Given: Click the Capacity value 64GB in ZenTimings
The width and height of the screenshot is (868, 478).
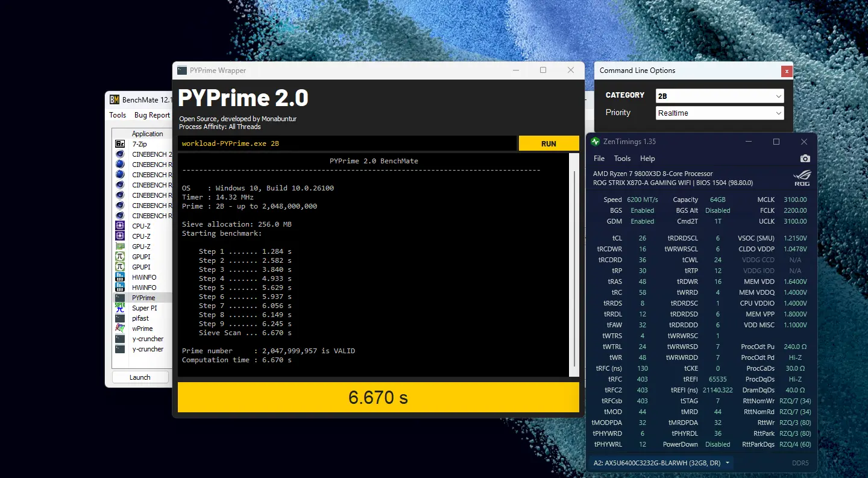Looking at the screenshot, I should 718,200.
